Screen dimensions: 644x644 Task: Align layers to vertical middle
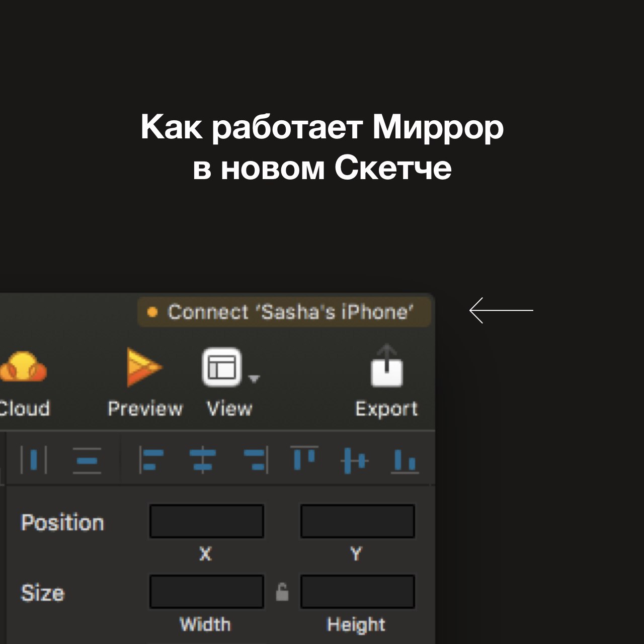coord(355,460)
